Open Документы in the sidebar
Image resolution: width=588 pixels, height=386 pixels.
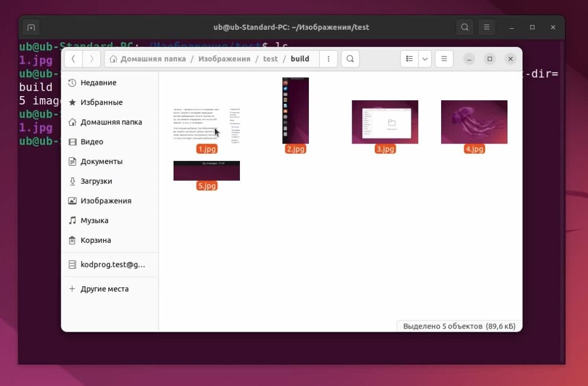[110, 161]
